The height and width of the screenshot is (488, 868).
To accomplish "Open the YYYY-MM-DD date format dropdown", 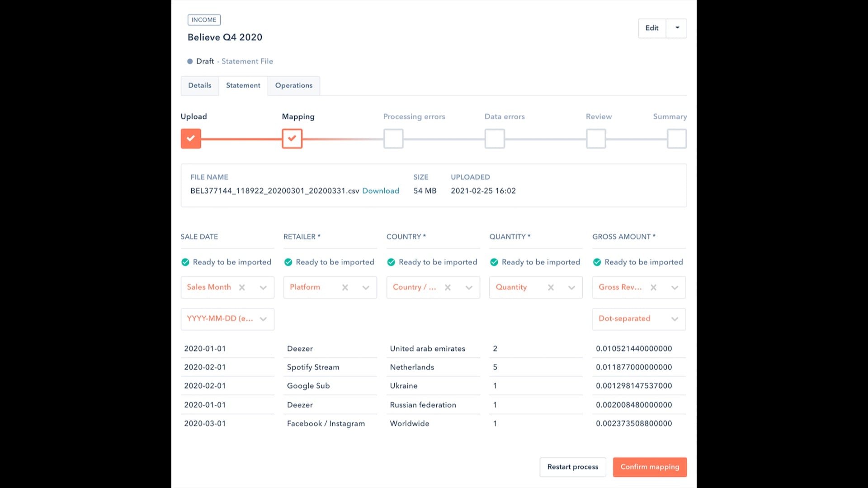I will 263,319.
